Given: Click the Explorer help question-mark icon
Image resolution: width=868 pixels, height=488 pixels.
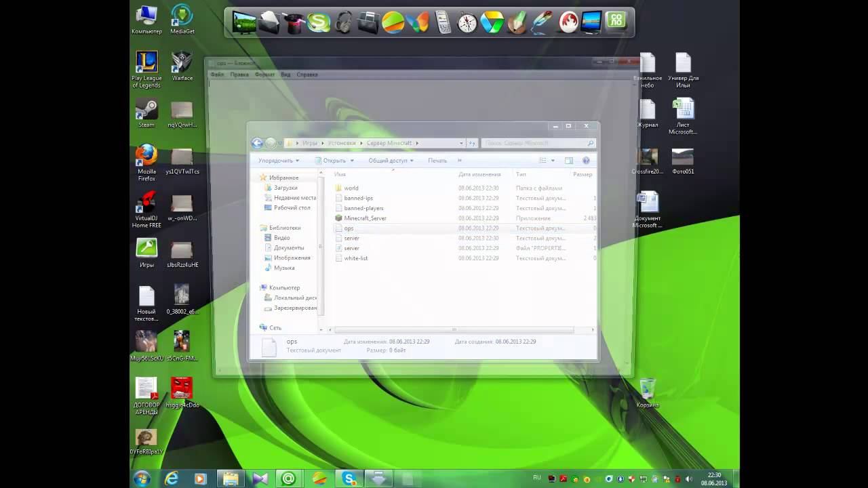Looking at the screenshot, I should tap(586, 161).
